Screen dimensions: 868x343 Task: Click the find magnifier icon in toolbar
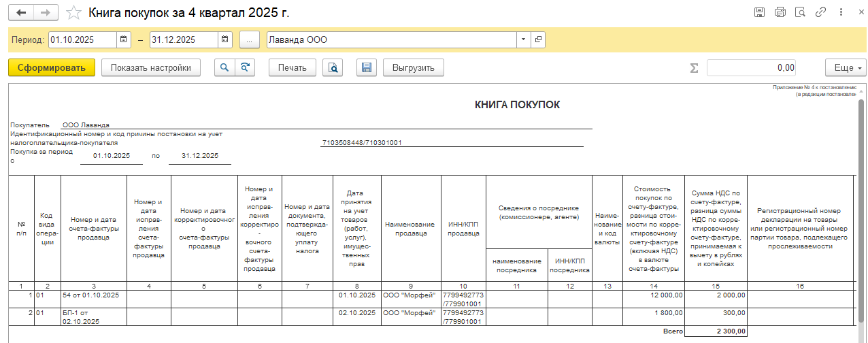224,67
